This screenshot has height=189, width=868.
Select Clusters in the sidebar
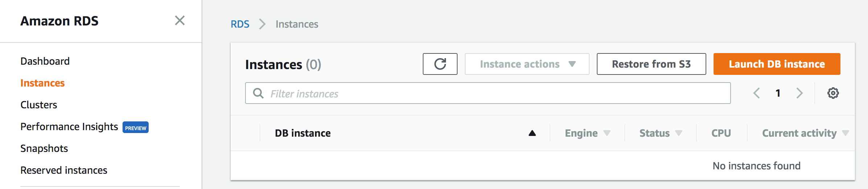(x=39, y=105)
